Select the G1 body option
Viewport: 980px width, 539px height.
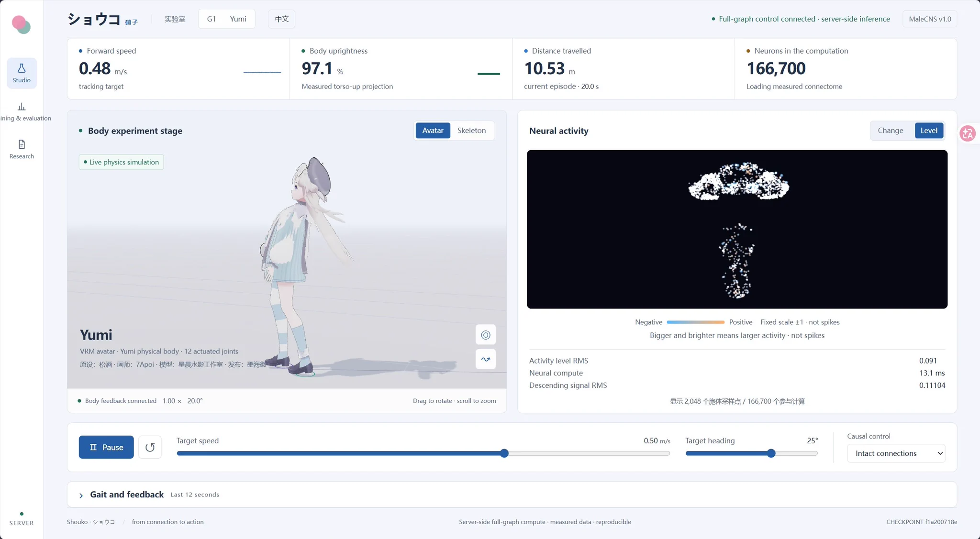pyautogui.click(x=212, y=19)
